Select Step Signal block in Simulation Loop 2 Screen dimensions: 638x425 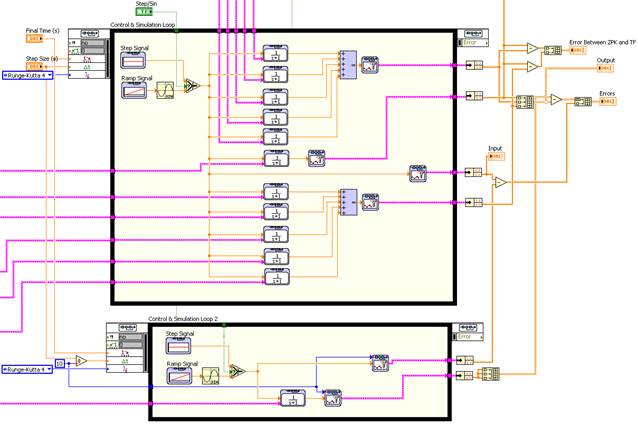(x=178, y=346)
